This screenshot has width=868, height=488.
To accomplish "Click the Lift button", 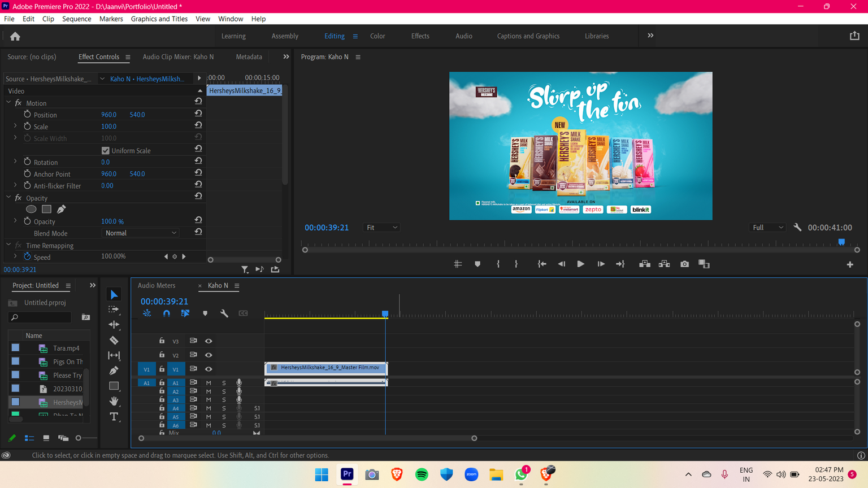I will (x=645, y=264).
